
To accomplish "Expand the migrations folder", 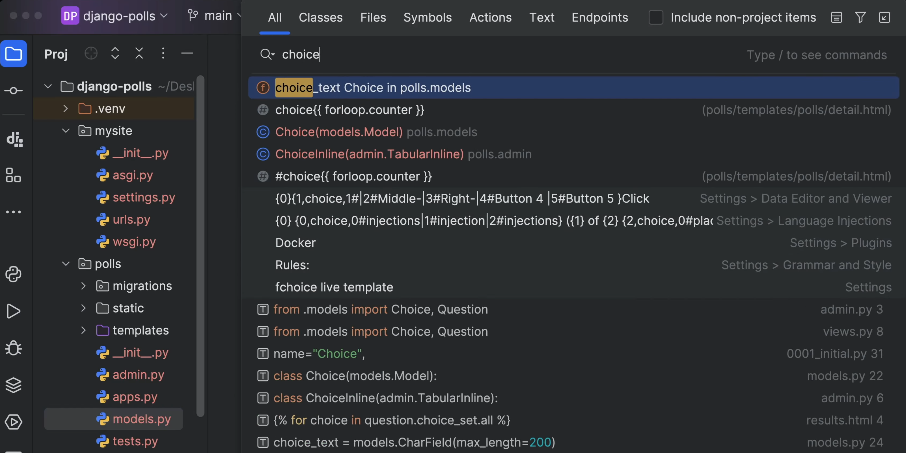I will point(83,286).
